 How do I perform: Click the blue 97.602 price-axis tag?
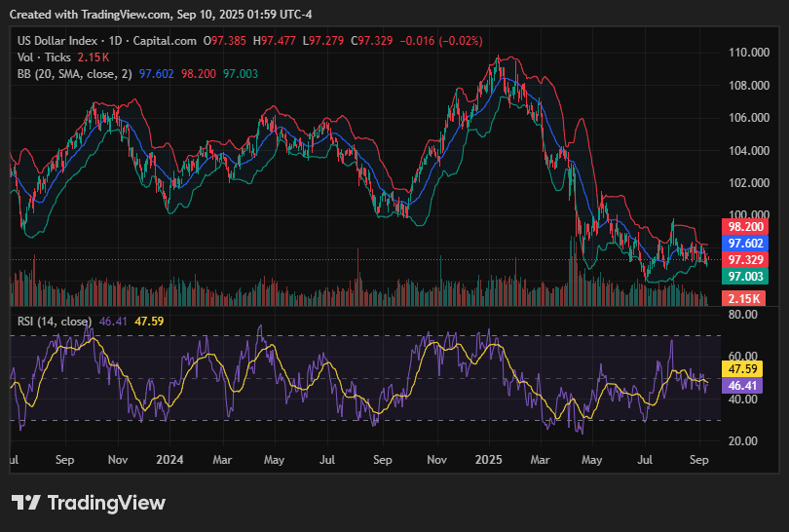745,243
